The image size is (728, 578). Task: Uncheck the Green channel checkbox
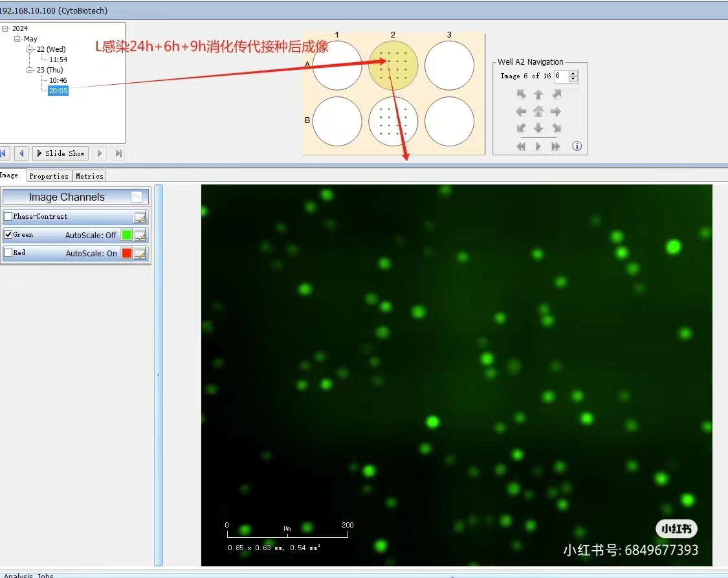tap(8, 234)
